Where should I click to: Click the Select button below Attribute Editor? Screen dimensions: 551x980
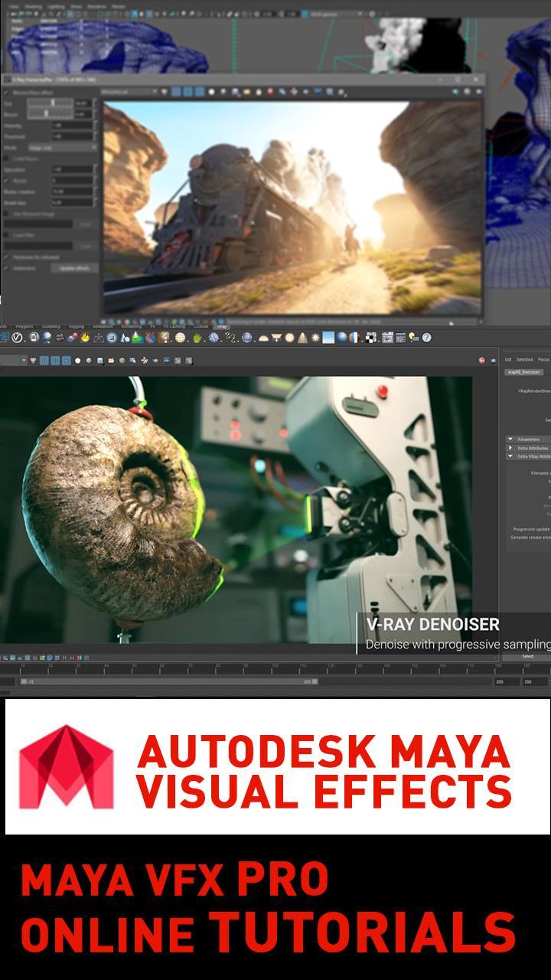coord(527,656)
